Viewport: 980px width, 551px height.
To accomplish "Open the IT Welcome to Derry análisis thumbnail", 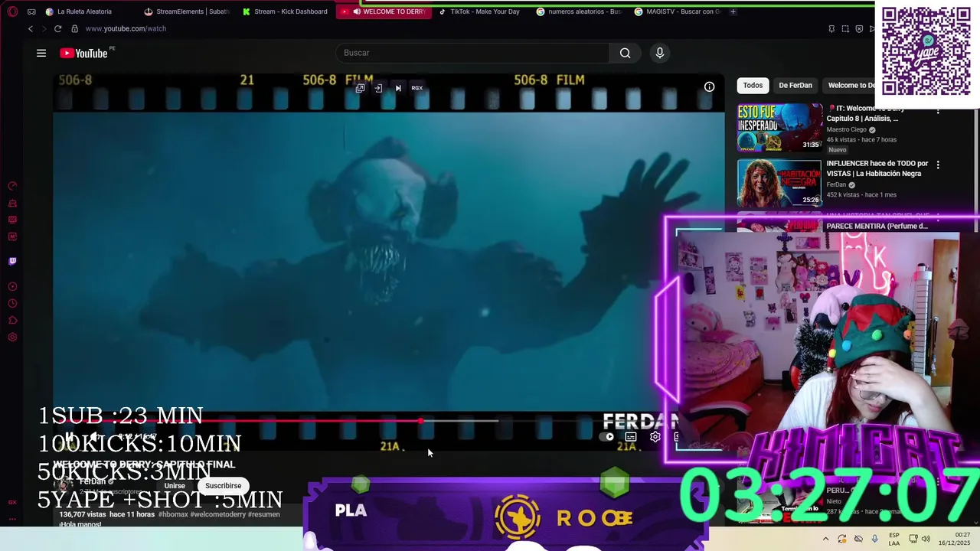I will point(779,128).
